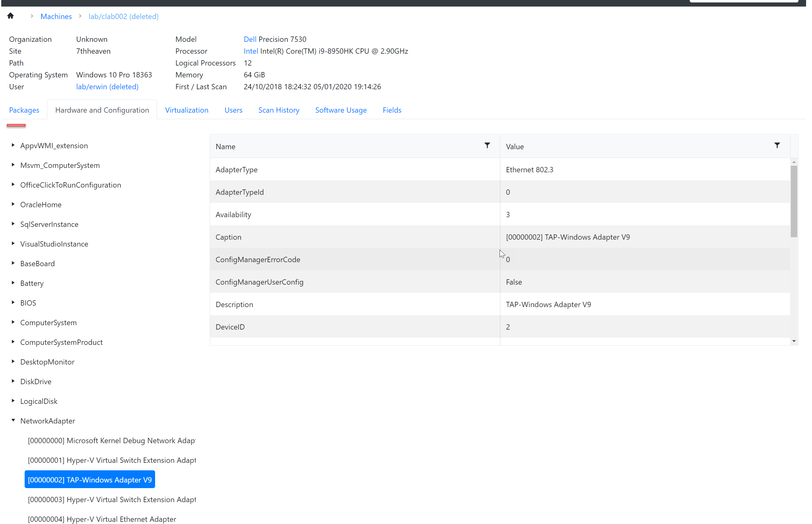Select [00000002] TAP-Windows Adapter V9 tree item

[90, 479]
